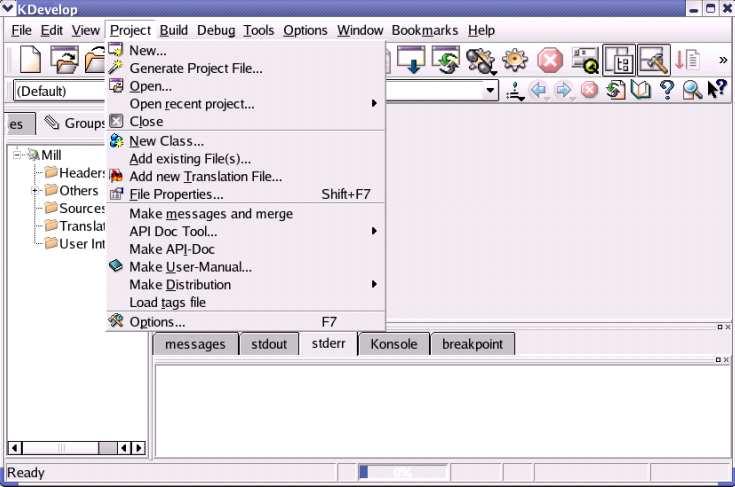Click the blue question mark Help icon

[x=667, y=90]
